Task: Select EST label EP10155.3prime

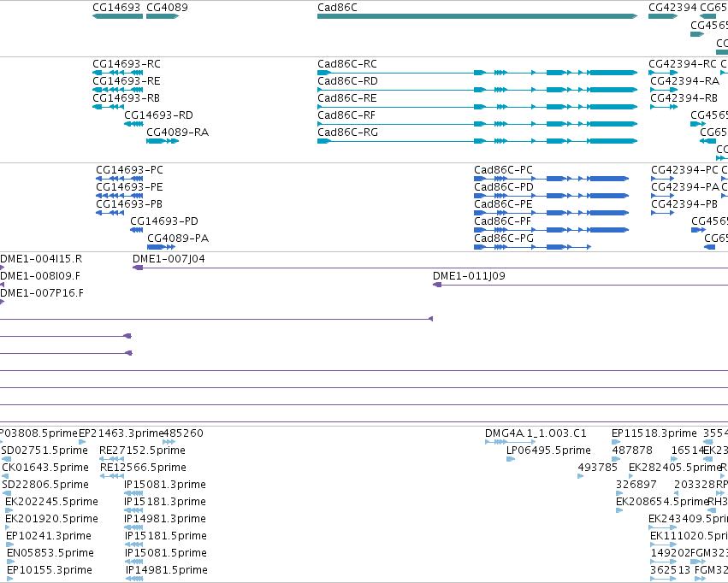Action: click(50, 570)
